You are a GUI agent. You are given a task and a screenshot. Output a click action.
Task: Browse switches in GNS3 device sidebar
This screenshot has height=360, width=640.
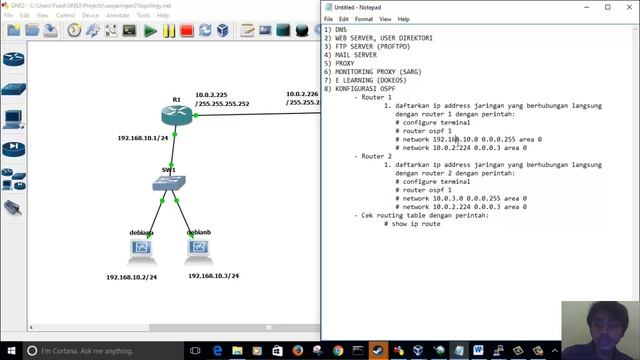click(x=13, y=89)
